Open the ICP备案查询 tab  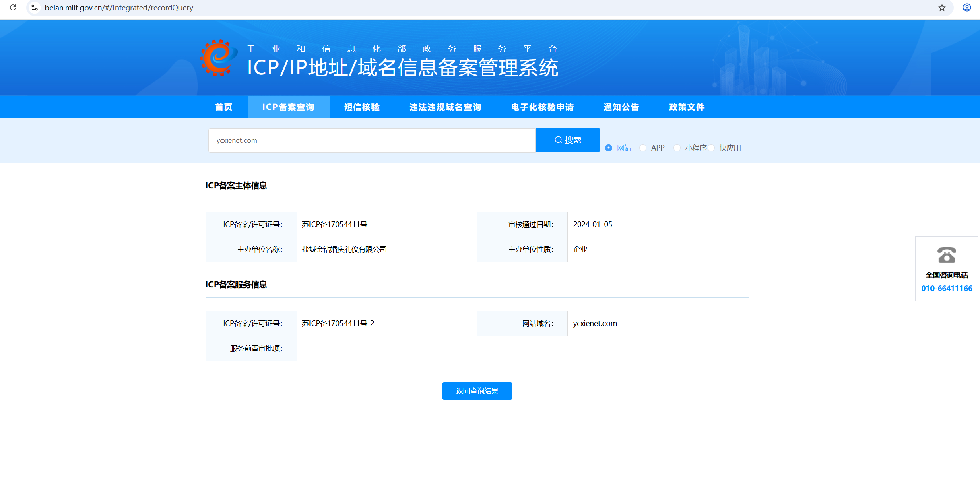(288, 107)
